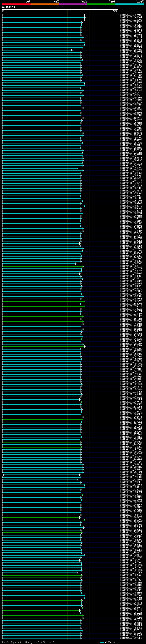Viewport: 146px width, 644px height.
Task: Select hit label UniRef100_Q92263
Action: [x=131, y=284]
